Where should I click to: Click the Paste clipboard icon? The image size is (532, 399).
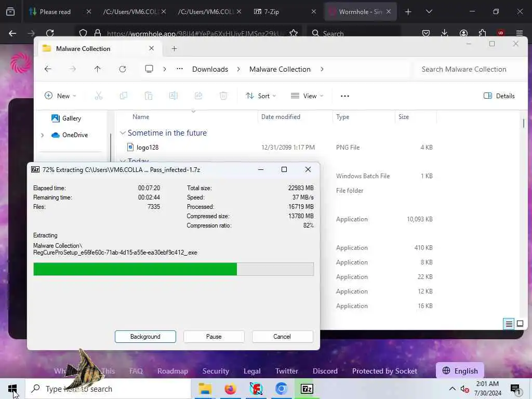pos(148,96)
